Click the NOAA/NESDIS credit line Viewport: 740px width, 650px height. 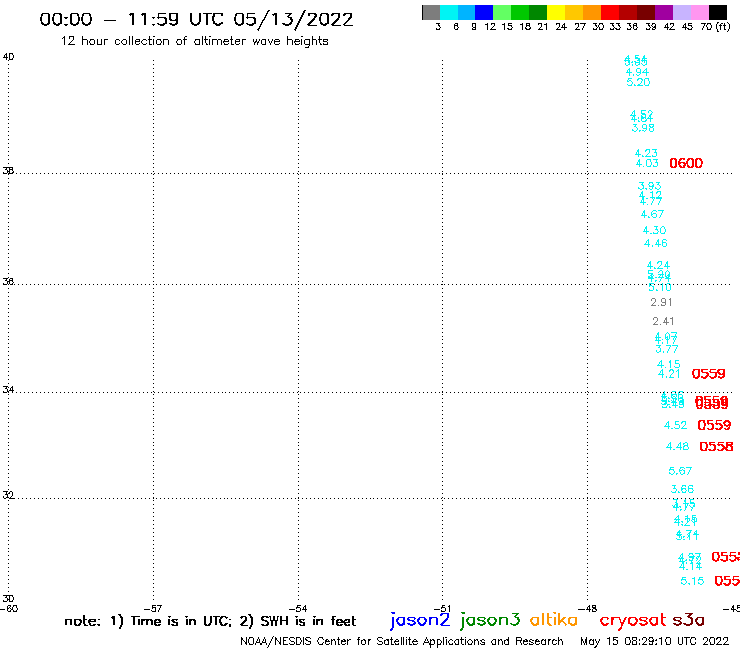tap(402, 641)
